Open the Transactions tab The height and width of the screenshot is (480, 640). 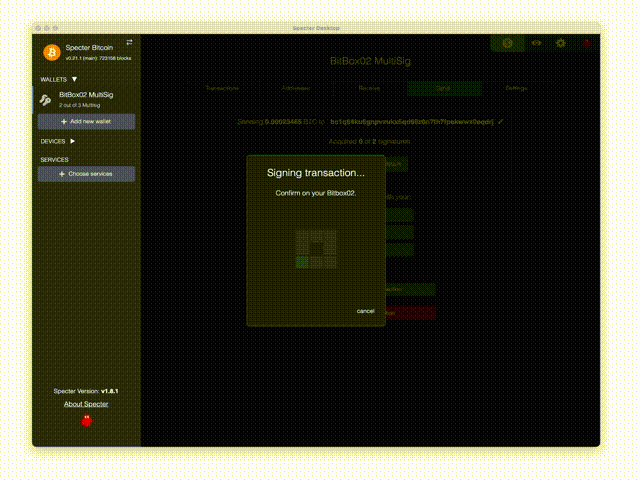[222, 88]
